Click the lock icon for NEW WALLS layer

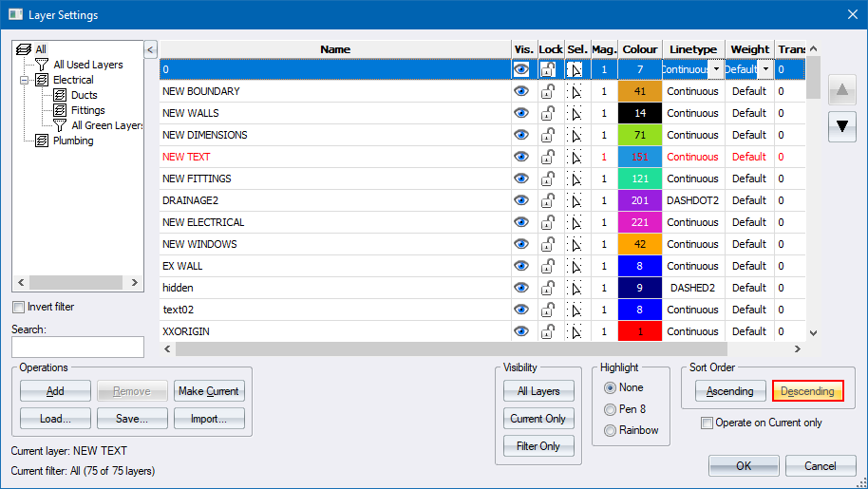[550, 113]
